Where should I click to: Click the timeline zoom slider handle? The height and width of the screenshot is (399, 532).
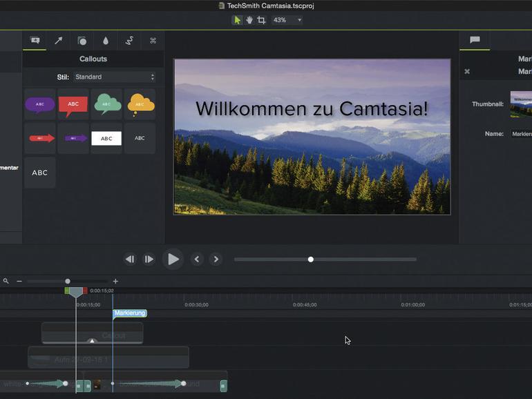[x=68, y=282]
